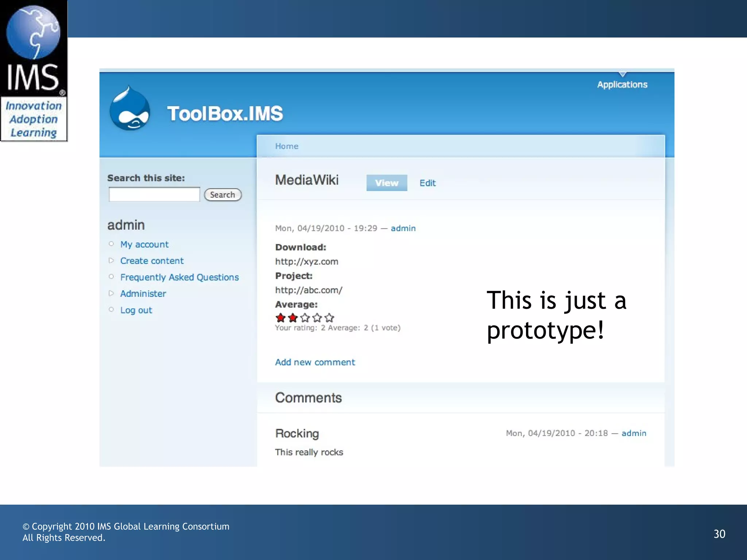Click the Drupal drop logo
Viewport: 747px width, 560px height.
(130, 108)
